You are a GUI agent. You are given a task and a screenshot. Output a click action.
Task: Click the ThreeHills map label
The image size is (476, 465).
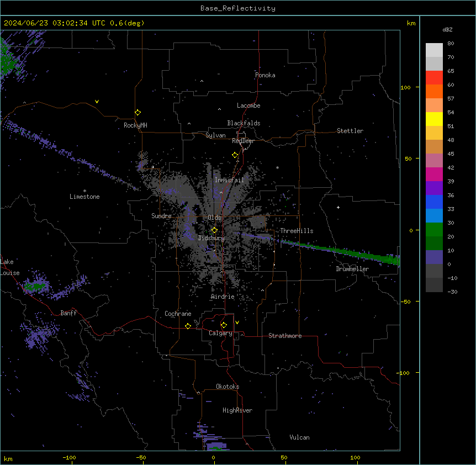(x=297, y=231)
